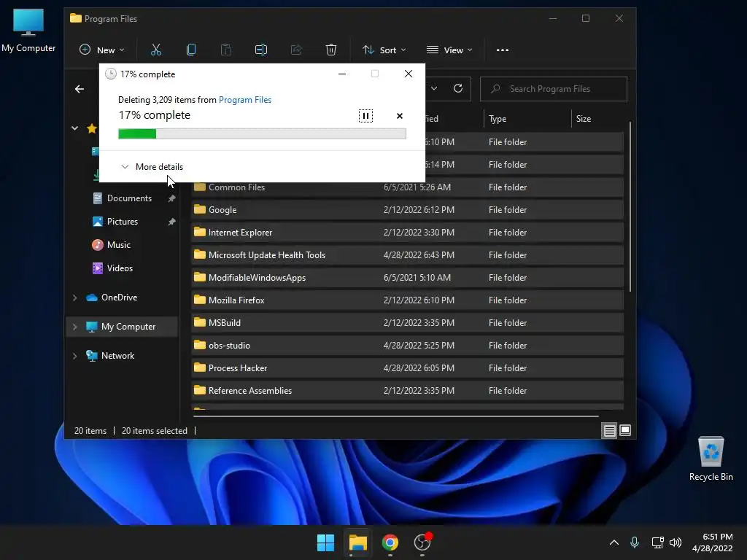Expand More details in delete dialog
The image size is (747, 560).
point(152,167)
